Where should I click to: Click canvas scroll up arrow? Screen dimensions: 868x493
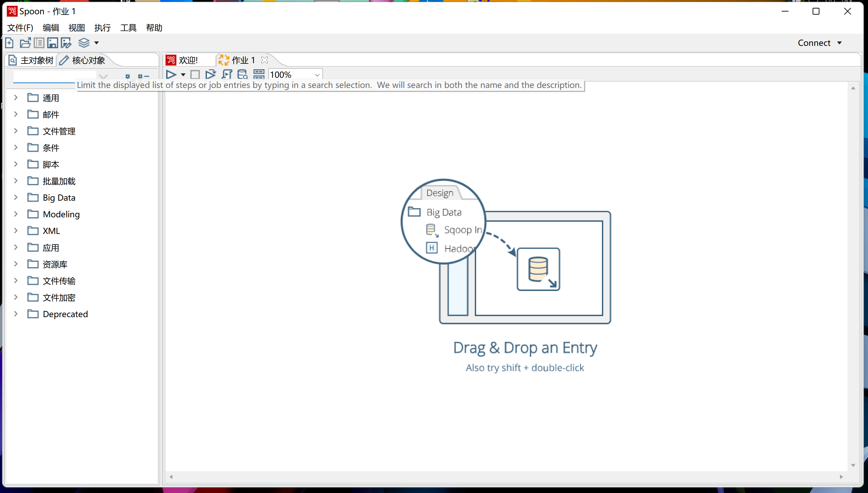[x=853, y=88]
